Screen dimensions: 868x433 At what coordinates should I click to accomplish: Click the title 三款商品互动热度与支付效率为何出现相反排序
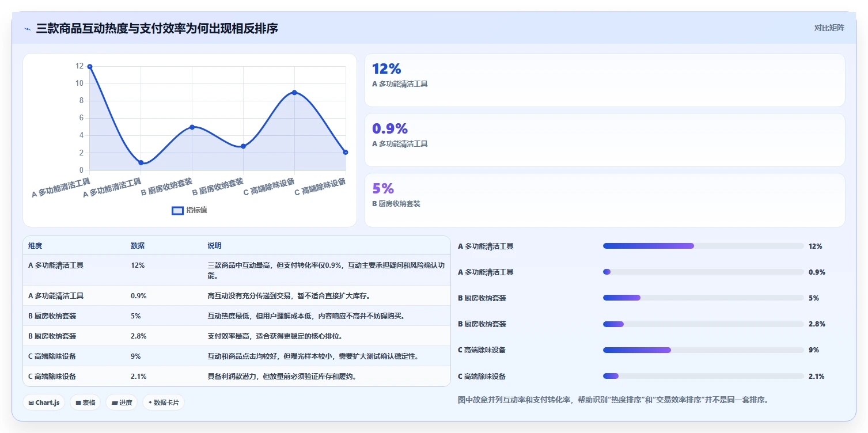(157, 28)
